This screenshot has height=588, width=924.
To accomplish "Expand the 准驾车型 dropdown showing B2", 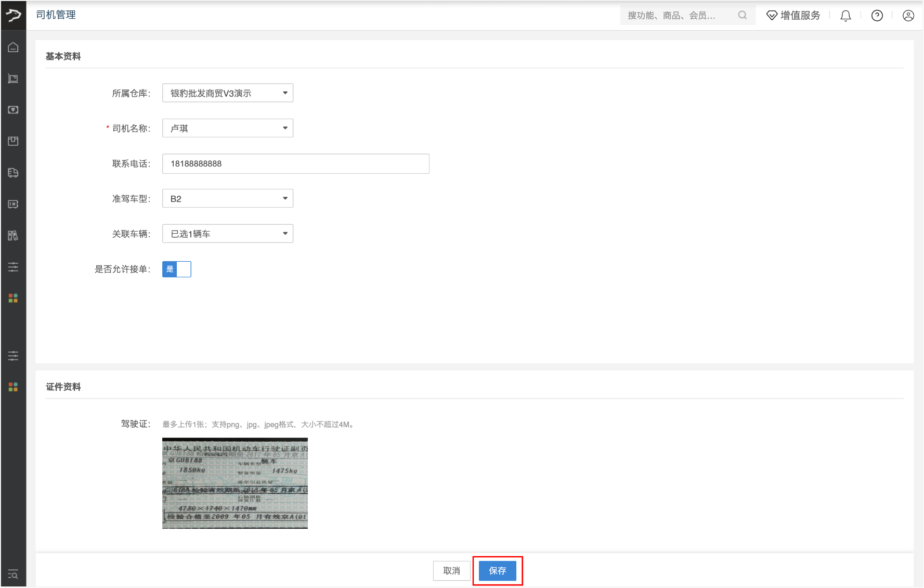I will 228,198.
